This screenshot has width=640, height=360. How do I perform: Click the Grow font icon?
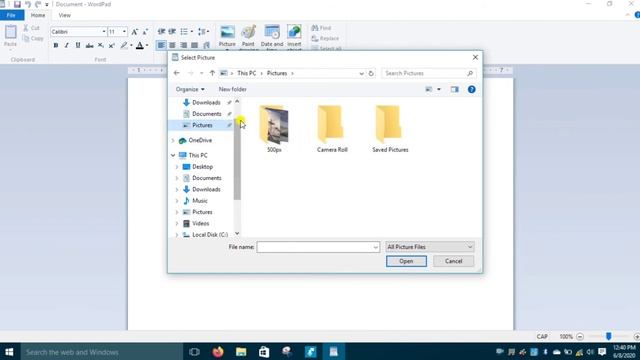[x=134, y=32]
